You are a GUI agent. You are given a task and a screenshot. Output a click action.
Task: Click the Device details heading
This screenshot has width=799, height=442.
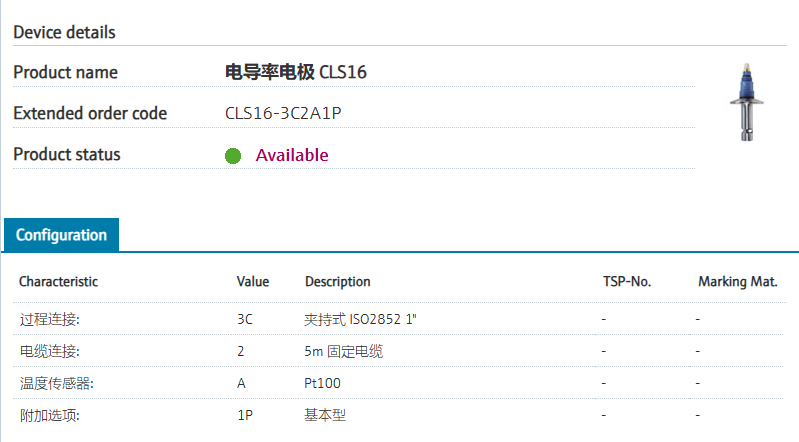(64, 32)
